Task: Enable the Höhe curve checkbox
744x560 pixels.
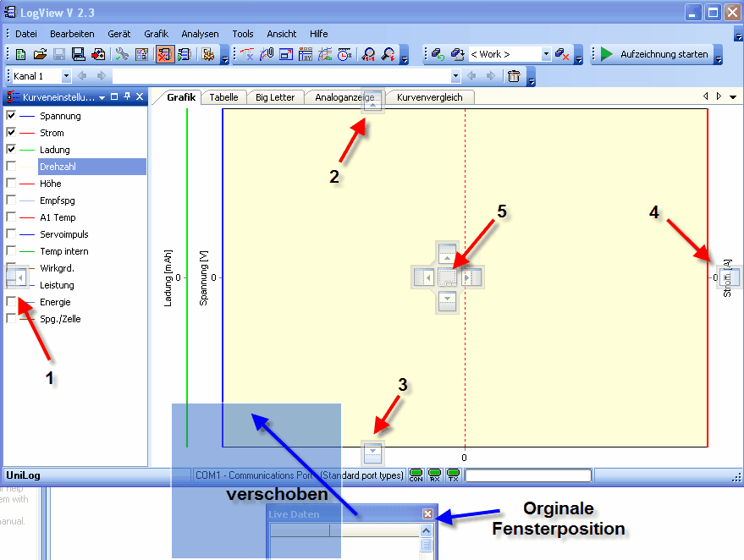Action: pos(11,183)
